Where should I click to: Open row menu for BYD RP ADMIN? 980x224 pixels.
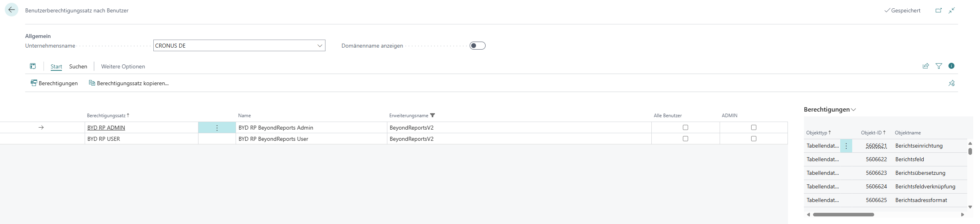coord(217,128)
